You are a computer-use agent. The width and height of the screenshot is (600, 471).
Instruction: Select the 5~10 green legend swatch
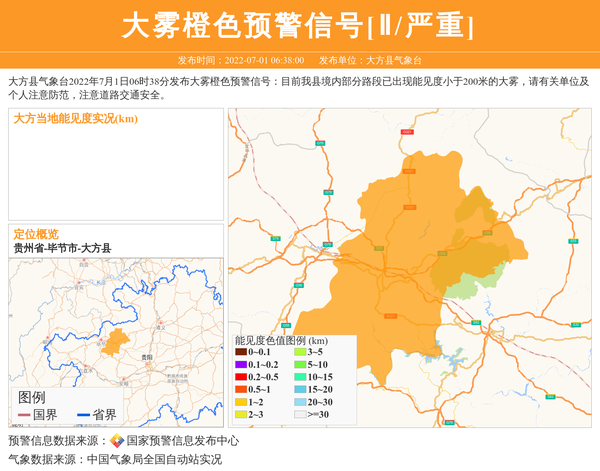tap(300, 364)
